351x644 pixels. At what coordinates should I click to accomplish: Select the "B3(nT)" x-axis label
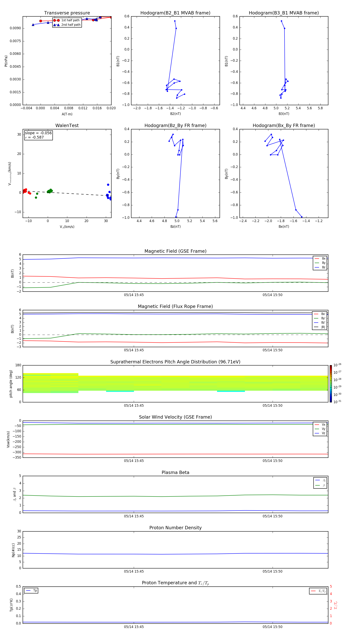(x=284, y=114)
